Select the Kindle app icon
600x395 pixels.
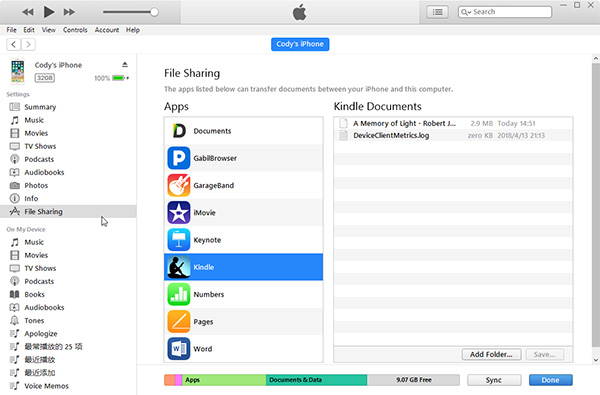179,267
